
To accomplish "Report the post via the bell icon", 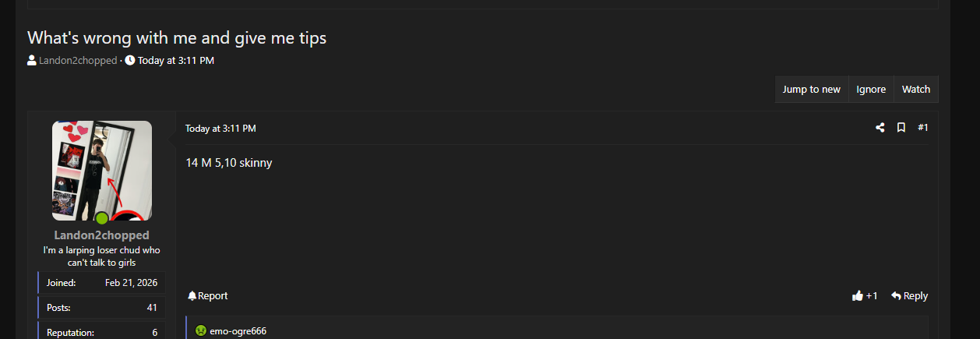I will point(192,296).
